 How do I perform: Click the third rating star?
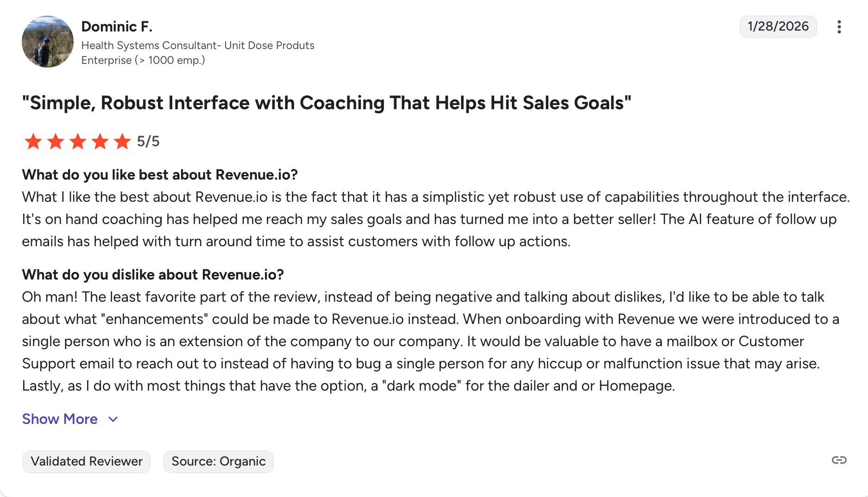78,142
